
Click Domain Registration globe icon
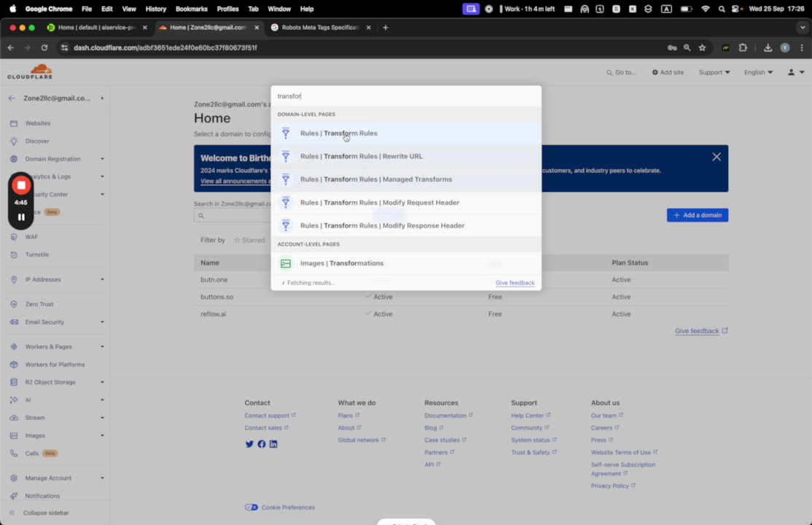tap(14, 159)
